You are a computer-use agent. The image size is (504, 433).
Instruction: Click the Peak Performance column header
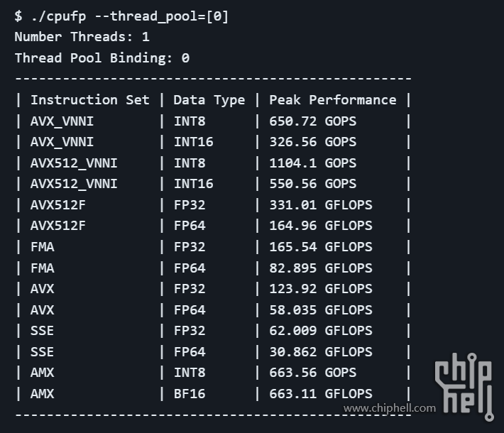(x=333, y=100)
